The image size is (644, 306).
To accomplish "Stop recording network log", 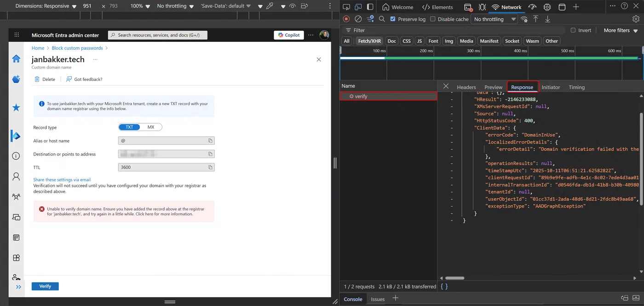I will (x=346, y=19).
